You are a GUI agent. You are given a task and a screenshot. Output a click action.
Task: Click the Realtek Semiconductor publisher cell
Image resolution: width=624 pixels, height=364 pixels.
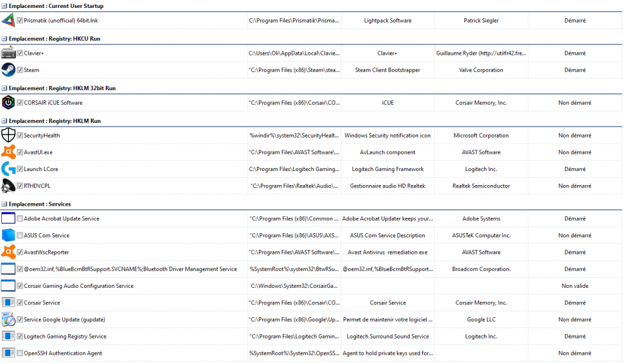coord(481,186)
